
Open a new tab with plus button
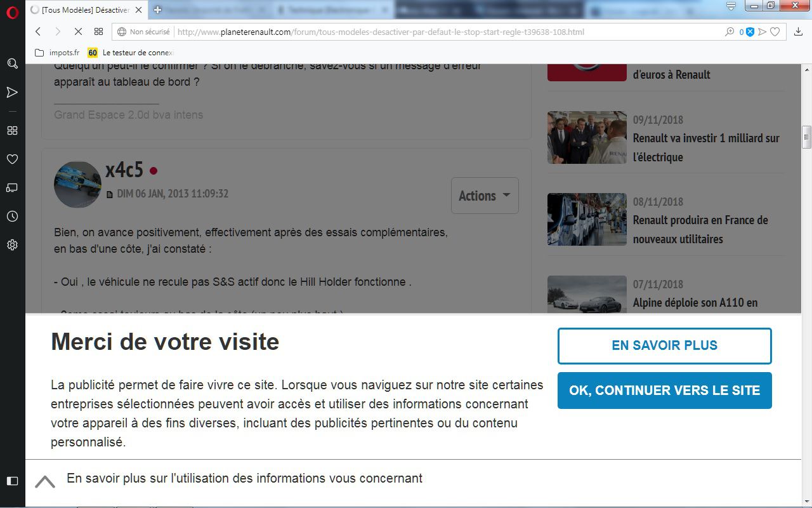[x=158, y=10]
